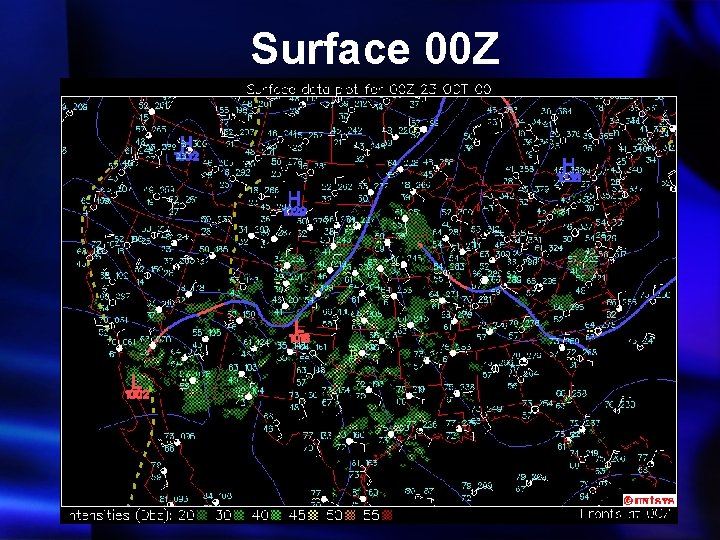Select the 30 dBZ green legend swatch
720x540 pixels.
click(x=239, y=515)
